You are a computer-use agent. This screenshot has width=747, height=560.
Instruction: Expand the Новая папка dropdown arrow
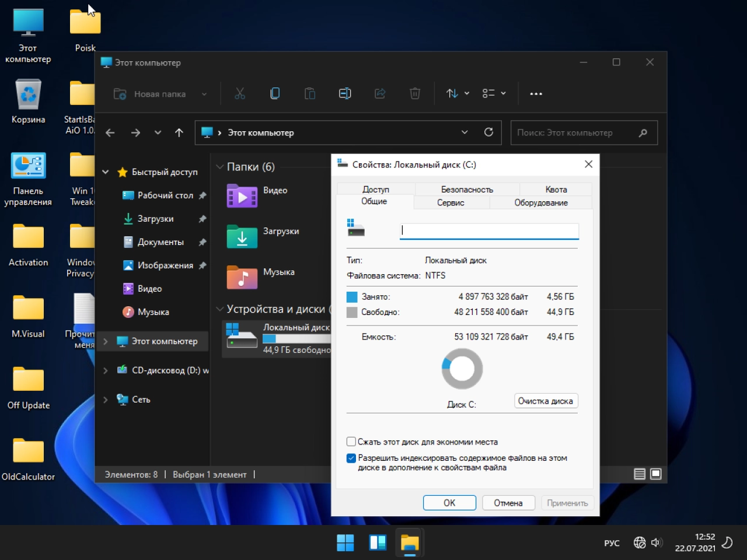[204, 94]
